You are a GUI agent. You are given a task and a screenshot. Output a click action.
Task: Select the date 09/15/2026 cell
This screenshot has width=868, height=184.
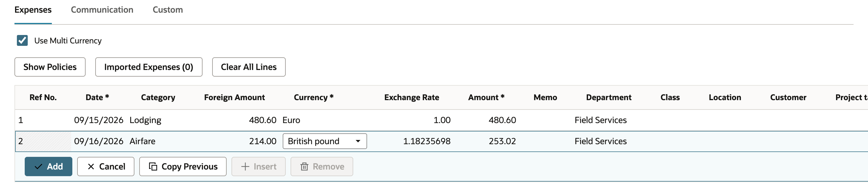point(99,120)
